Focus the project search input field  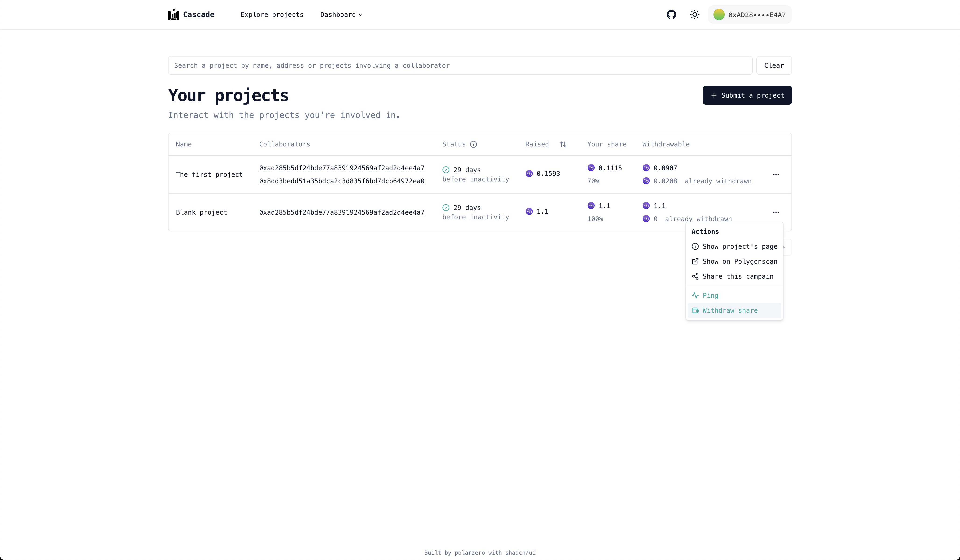coord(460,66)
